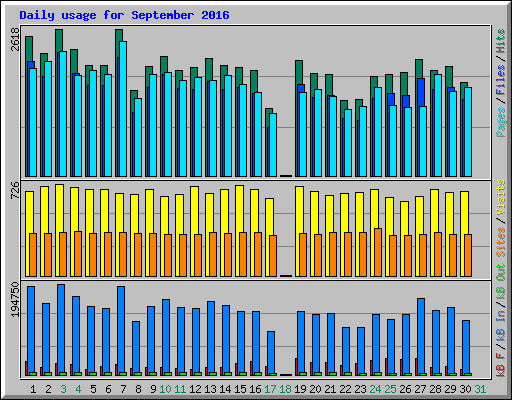Click the 'Visits' legend label

point(501,197)
